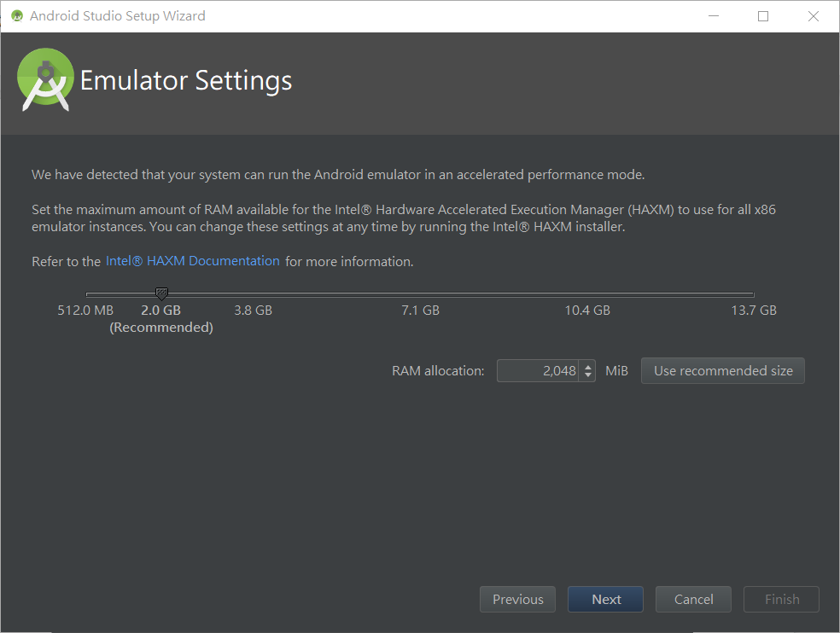Click the Emulator Settings heading
The width and height of the screenshot is (840, 633).
tap(186, 81)
